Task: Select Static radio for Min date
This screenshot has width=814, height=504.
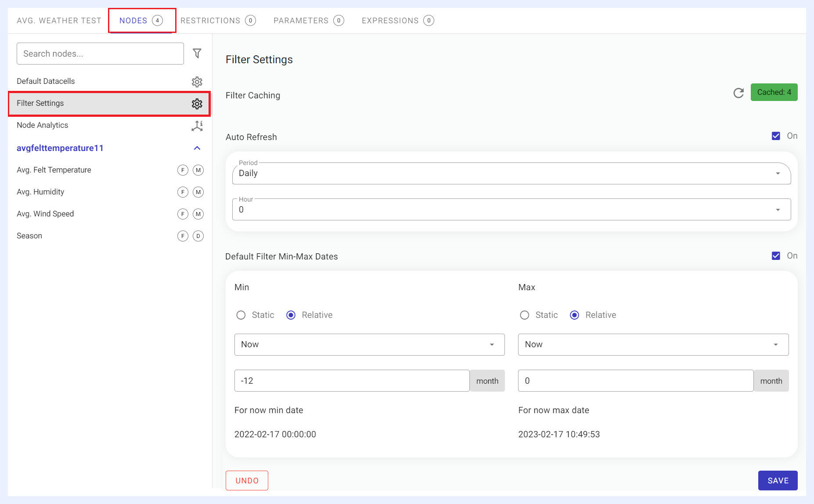Action: click(x=241, y=315)
